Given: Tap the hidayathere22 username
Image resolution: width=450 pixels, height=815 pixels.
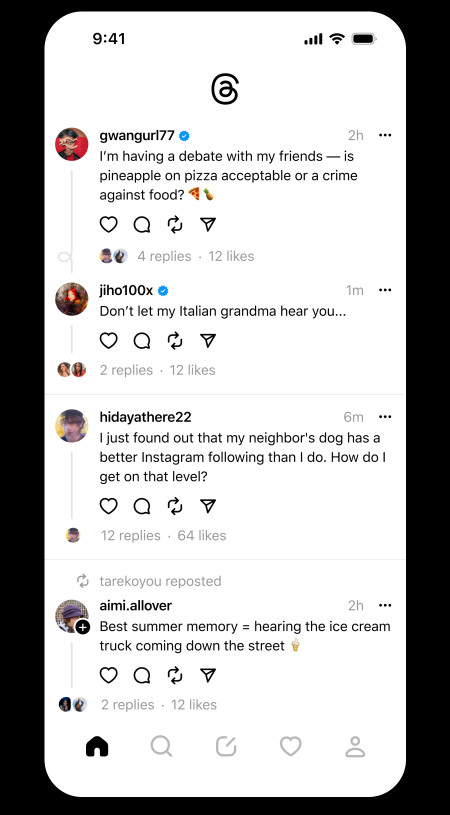Looking at the screenshot, I should [x=145, y=417].
